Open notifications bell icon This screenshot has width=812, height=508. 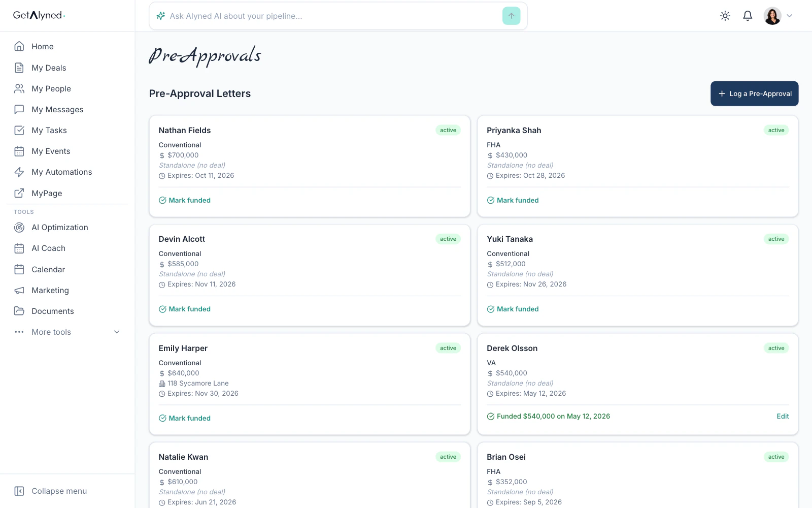click(748, 16)
